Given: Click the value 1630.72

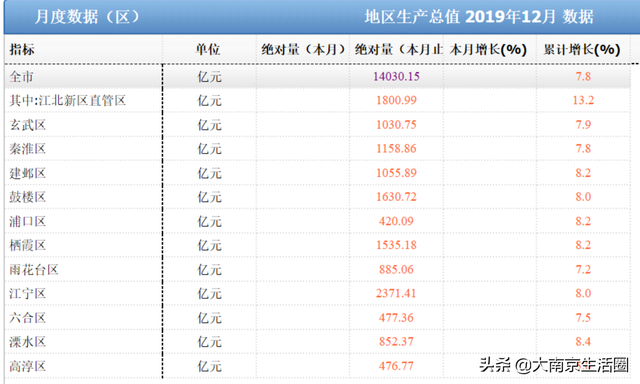Looking at the screenshot, I should [396, 197].
